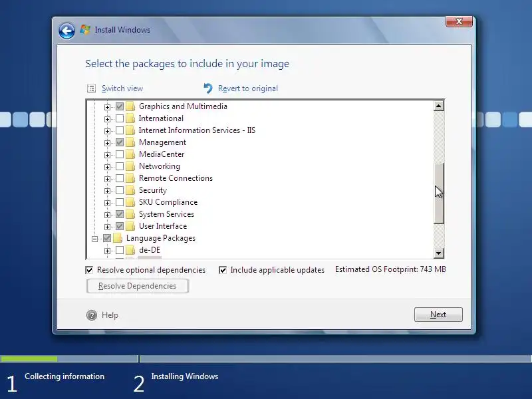Click the Remote Connections folder icon
The image size is (532, 399).
click(130, 178)
